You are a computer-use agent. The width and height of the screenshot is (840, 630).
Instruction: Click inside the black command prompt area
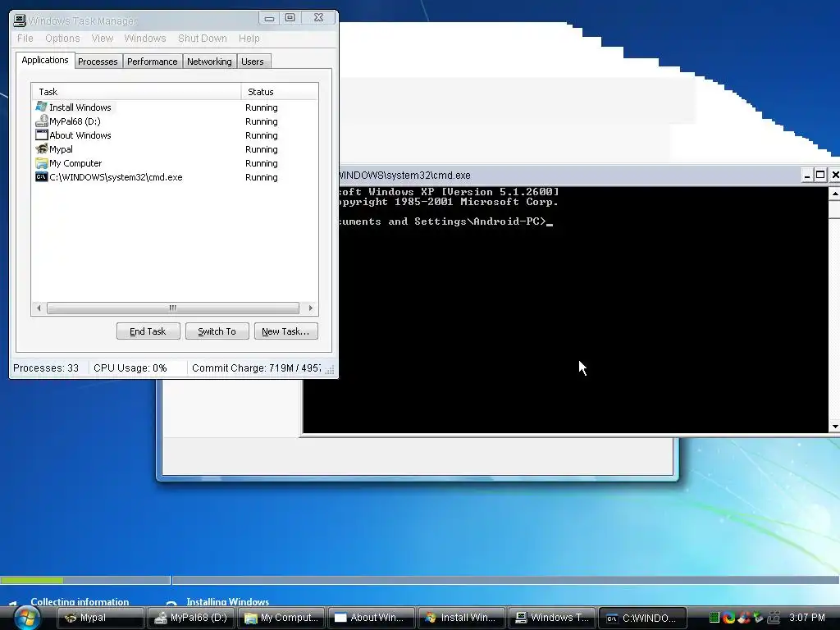[x=583, y=309]
